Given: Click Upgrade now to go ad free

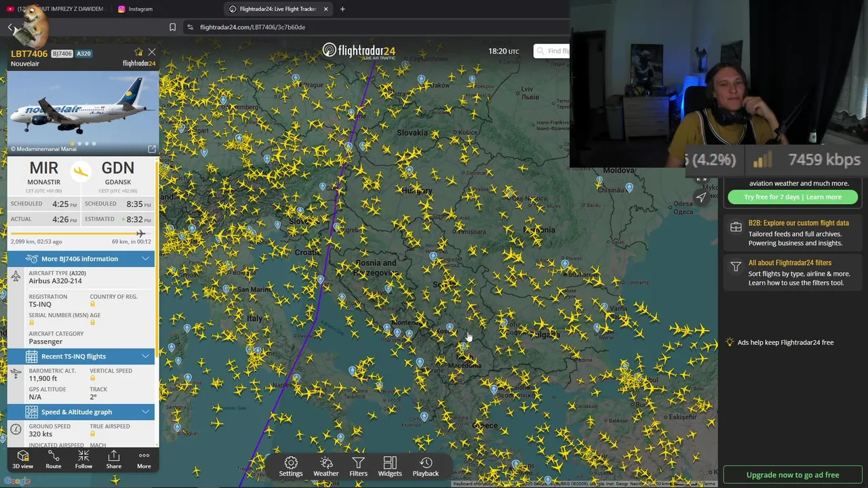Looking at the screenshot, I should click(793, 475).
